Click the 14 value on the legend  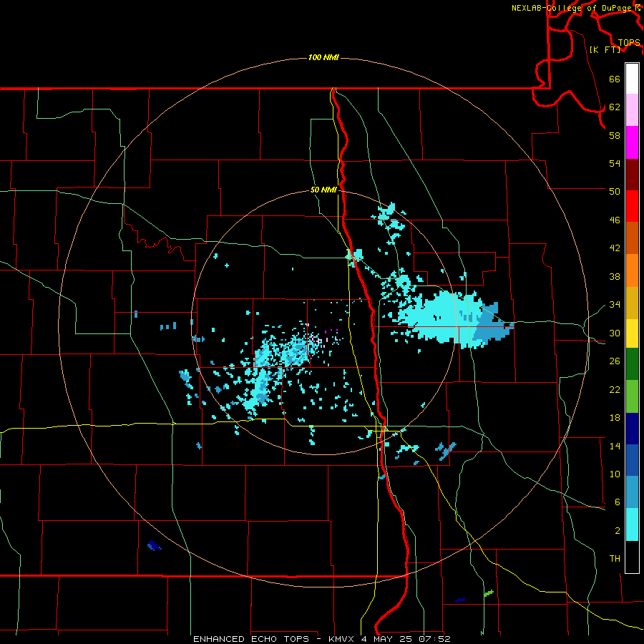(x=615, y=446)
